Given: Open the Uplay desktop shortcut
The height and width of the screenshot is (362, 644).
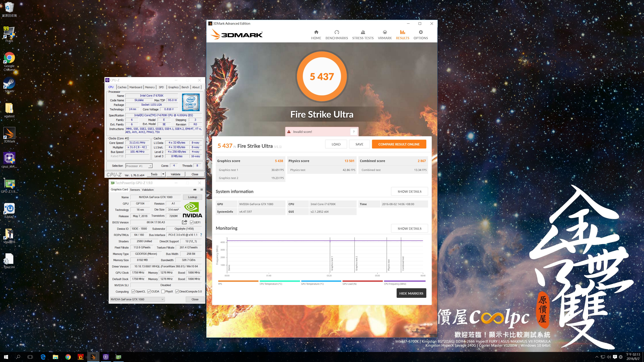Looking at the screenshot, I should point(9,211).
